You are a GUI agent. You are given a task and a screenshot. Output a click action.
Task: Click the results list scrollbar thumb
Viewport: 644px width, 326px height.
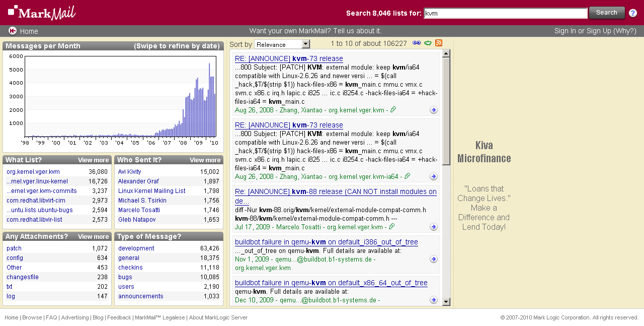point(446,111)
